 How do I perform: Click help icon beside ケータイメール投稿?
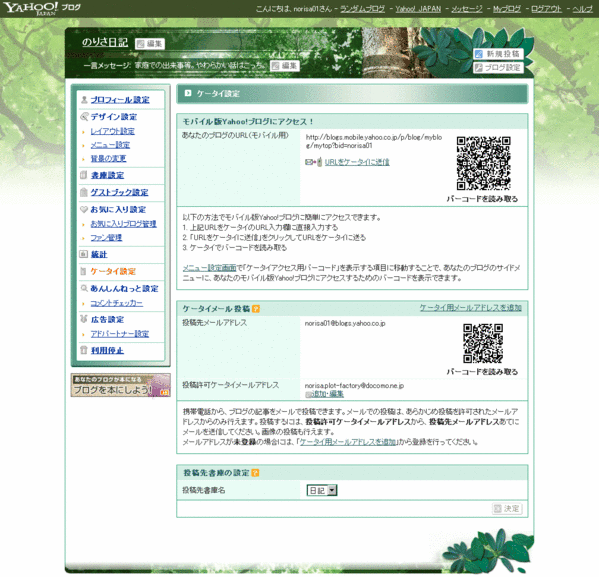pyautogui.click(x=256, y=309)
